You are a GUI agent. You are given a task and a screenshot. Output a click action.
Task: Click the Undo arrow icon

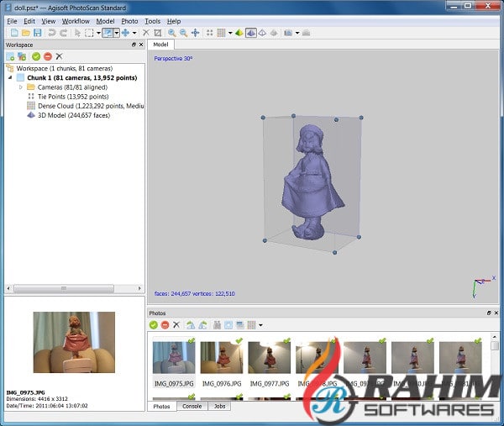coord(52,33)
